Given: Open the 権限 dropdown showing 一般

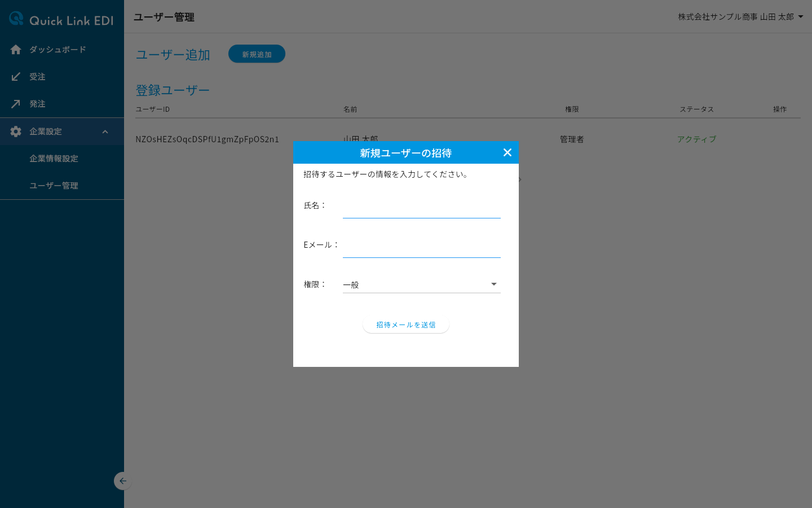Looking at the screenshot, I should [422, 284].
